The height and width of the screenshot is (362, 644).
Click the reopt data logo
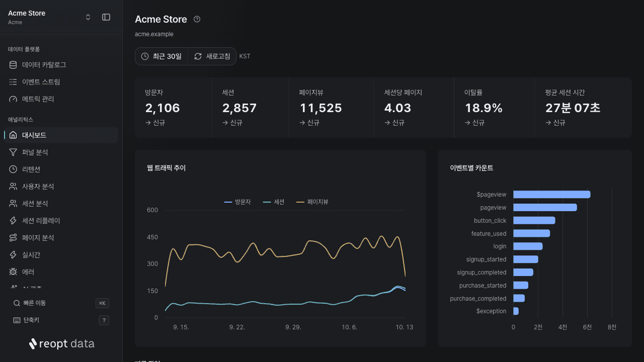pyautogui.click(x=61, y=344)
